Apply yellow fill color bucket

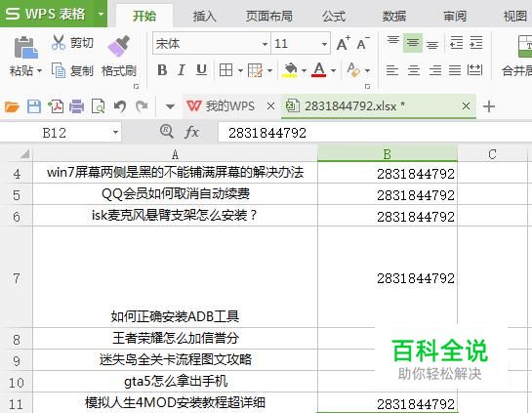290,70
